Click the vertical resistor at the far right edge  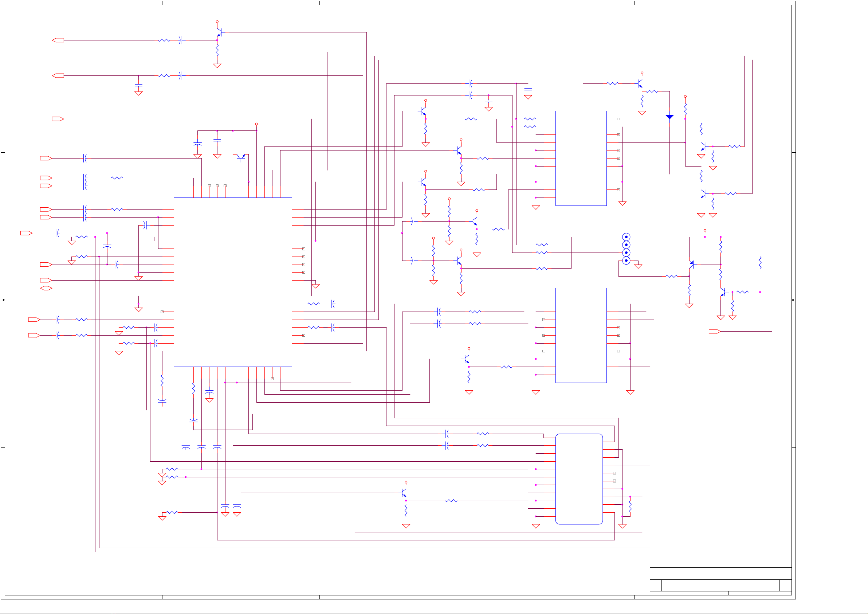760,262
